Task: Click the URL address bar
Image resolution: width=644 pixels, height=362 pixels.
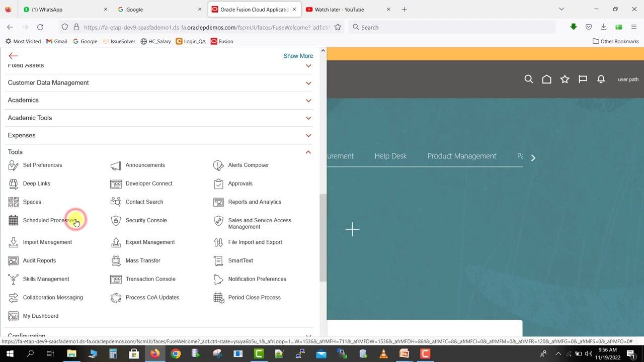Action: click(x=206, y=27)
